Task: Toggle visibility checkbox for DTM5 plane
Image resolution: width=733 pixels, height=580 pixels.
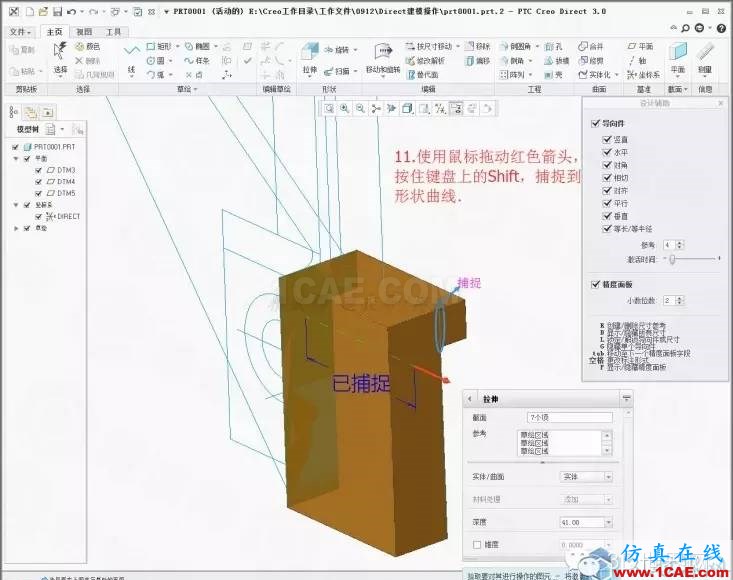Action: tap(39, 193)
